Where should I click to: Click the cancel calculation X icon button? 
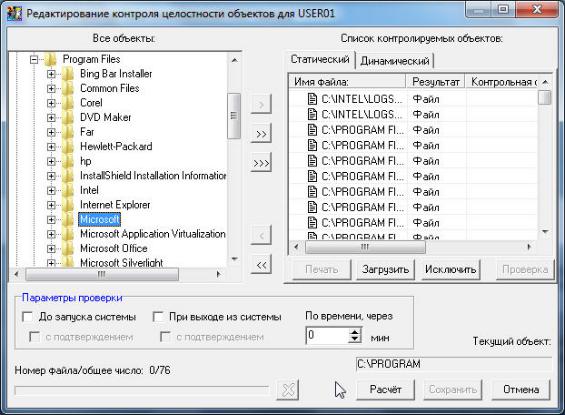pyautogui.click(x=288, y=389)
